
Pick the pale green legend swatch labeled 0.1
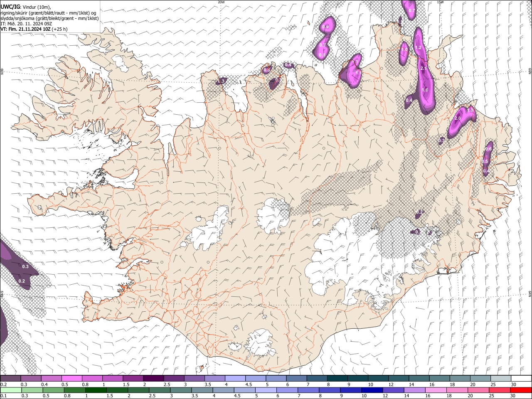[x=11, y=390]
